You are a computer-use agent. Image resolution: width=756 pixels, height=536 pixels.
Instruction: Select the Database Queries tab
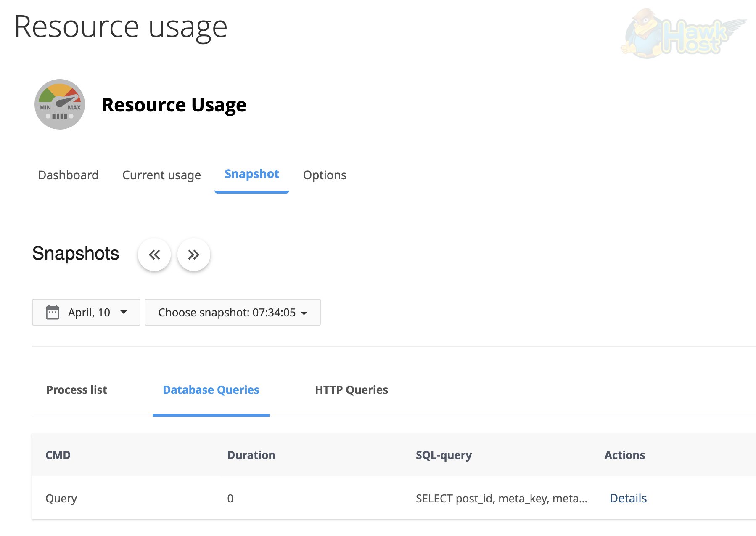[x=211, y=390]
